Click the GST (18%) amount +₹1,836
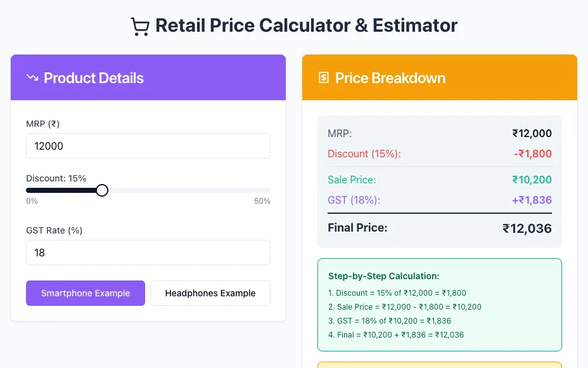This screenshot has width=588, height=368. (x=532, y=200)
